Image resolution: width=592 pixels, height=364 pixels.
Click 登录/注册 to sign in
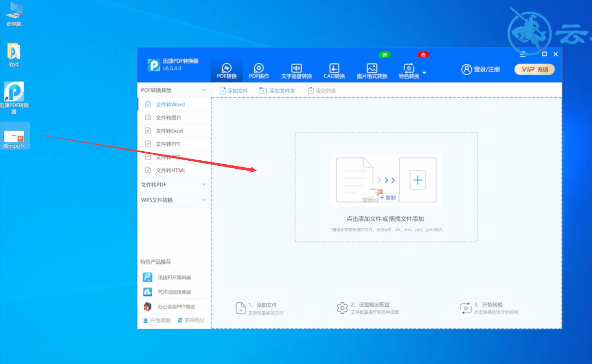click(x=481, y=69)
